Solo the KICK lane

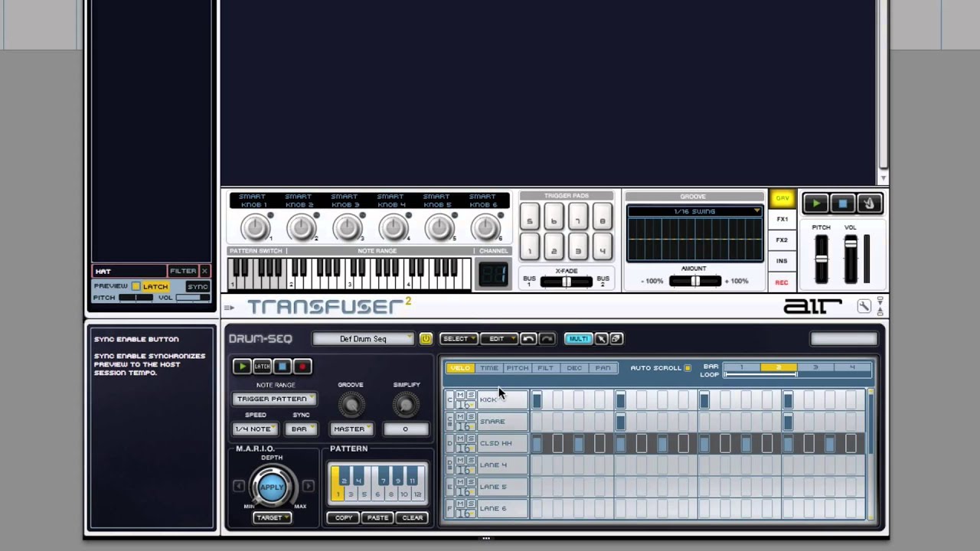(x=470, y=395)
